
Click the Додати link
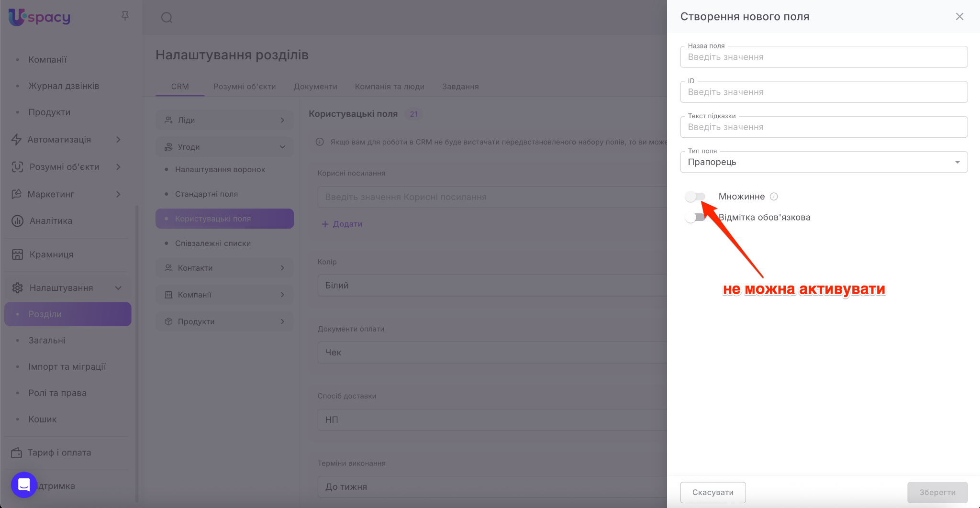click(342, 224)
